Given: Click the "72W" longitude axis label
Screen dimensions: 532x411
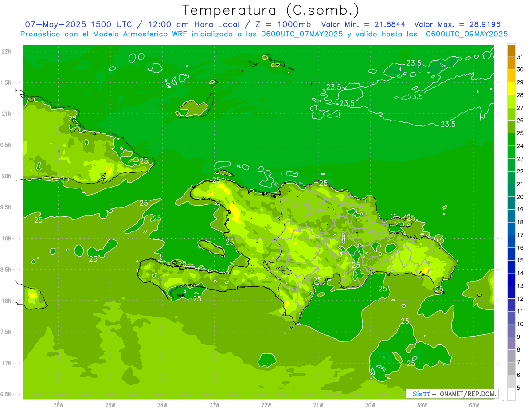Looking at the screenshot, I should [x=266, y=405].
